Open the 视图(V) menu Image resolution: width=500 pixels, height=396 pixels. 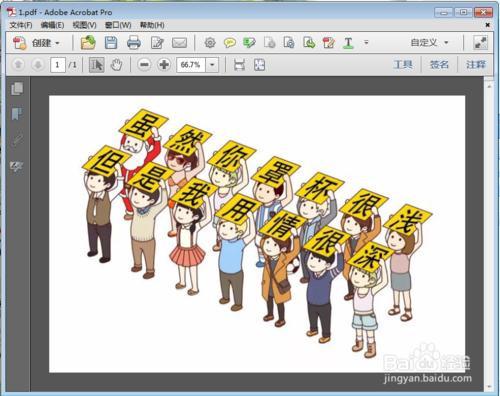[x=84, y=25]
